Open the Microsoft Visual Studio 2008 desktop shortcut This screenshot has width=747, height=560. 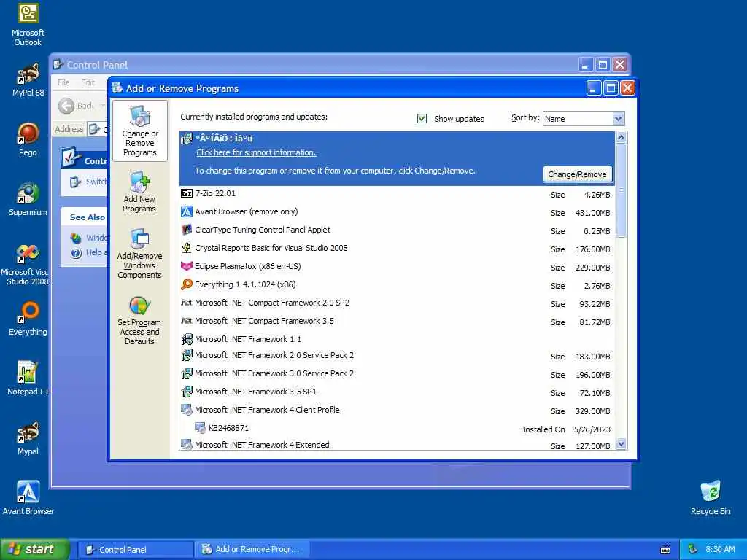point(26,264)
